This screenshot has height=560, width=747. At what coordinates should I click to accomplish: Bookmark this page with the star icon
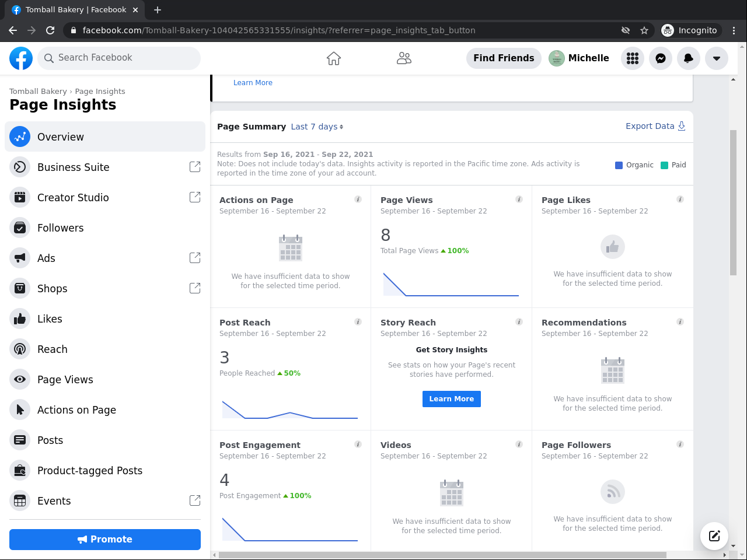(644, 30)
